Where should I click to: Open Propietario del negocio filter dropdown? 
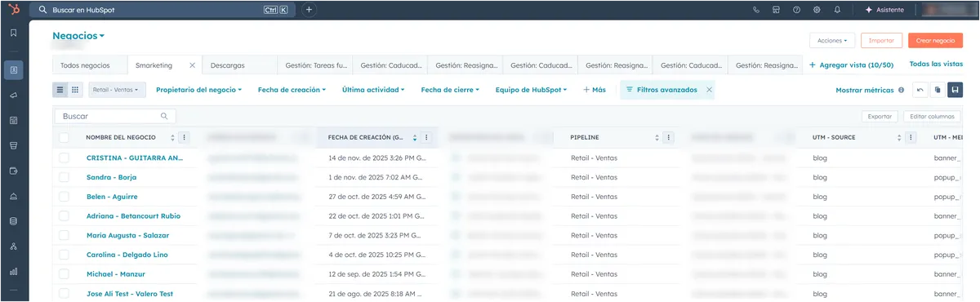pos(198,90)
